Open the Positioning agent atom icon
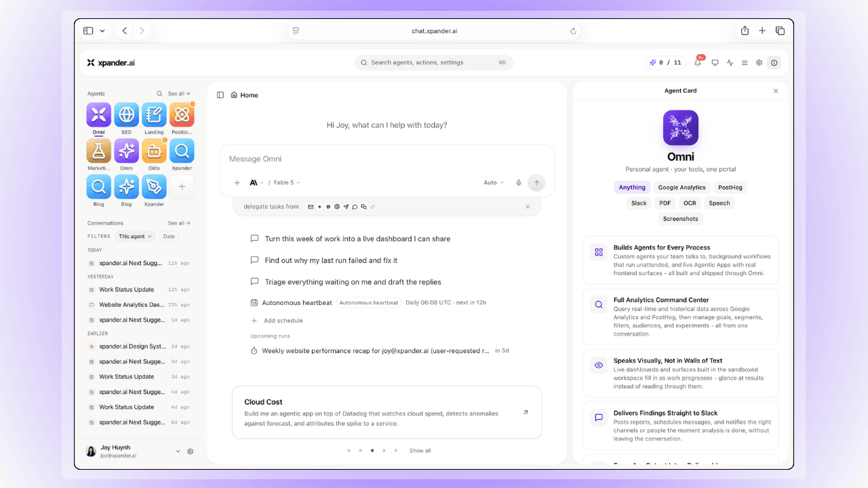Image resolution: width=868 pixels, height=488 pixels. tap(182, 115)
